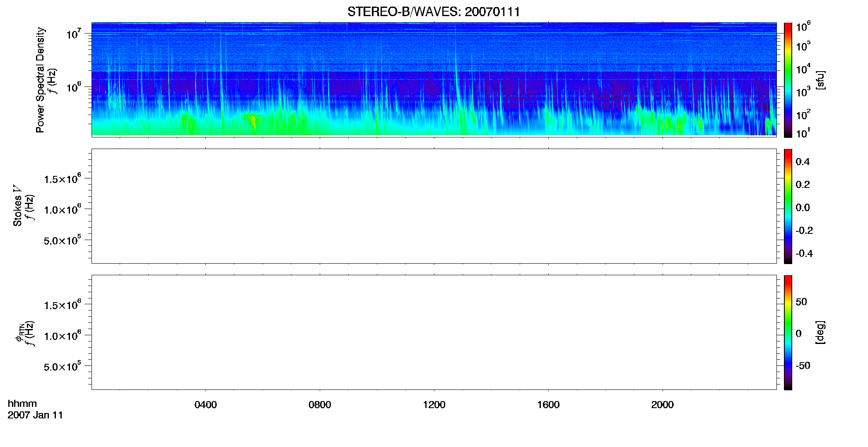
Task: Click the STEREO-B/WAVES: 20070111 title
Action: (x=434, y=12)
